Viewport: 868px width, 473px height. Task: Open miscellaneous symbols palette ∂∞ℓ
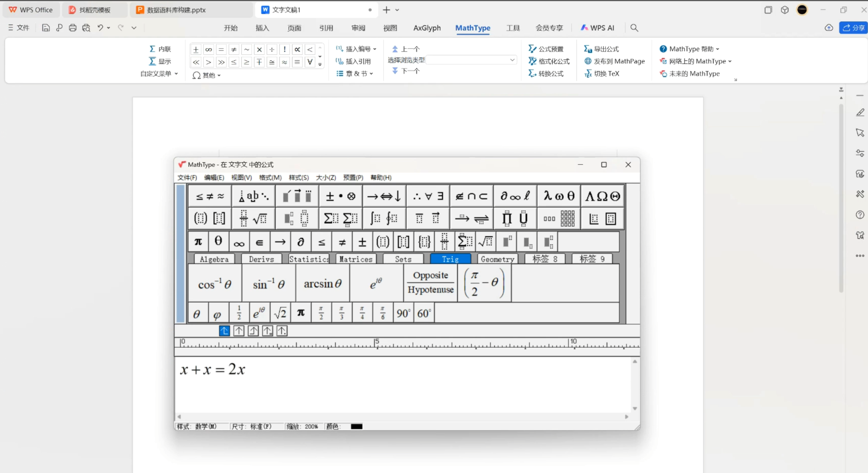click(515, 196)
